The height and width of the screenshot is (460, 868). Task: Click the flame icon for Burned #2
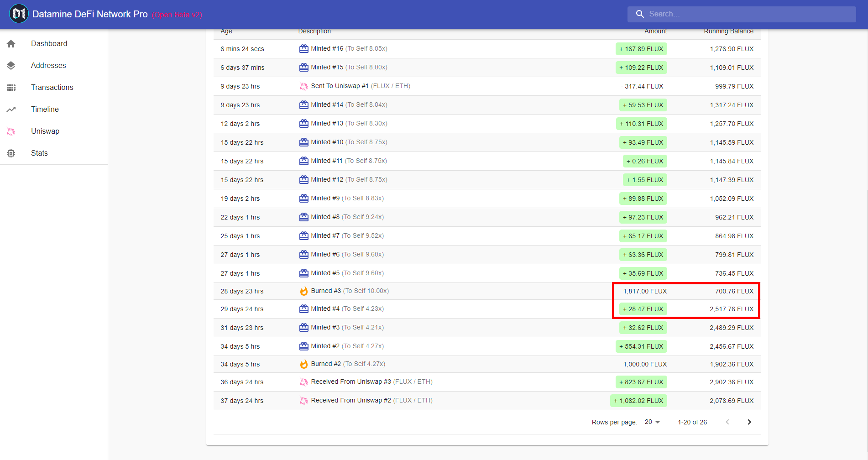(x=303, y=364)
